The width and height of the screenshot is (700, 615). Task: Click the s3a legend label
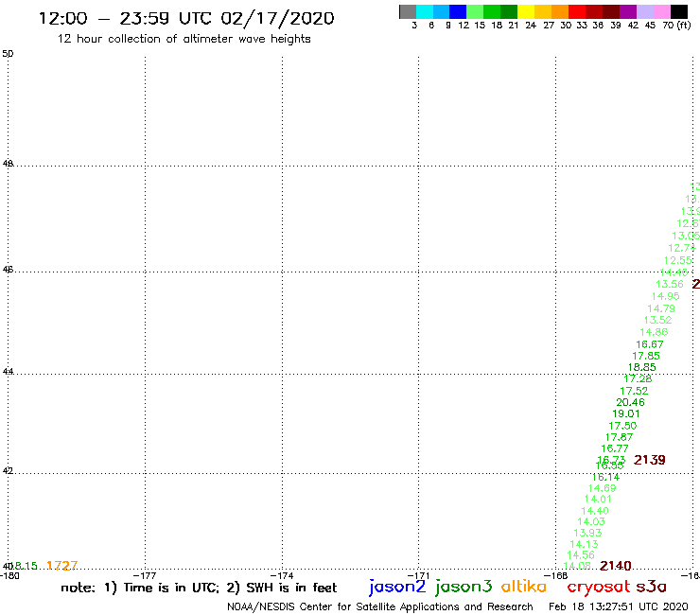651,587
